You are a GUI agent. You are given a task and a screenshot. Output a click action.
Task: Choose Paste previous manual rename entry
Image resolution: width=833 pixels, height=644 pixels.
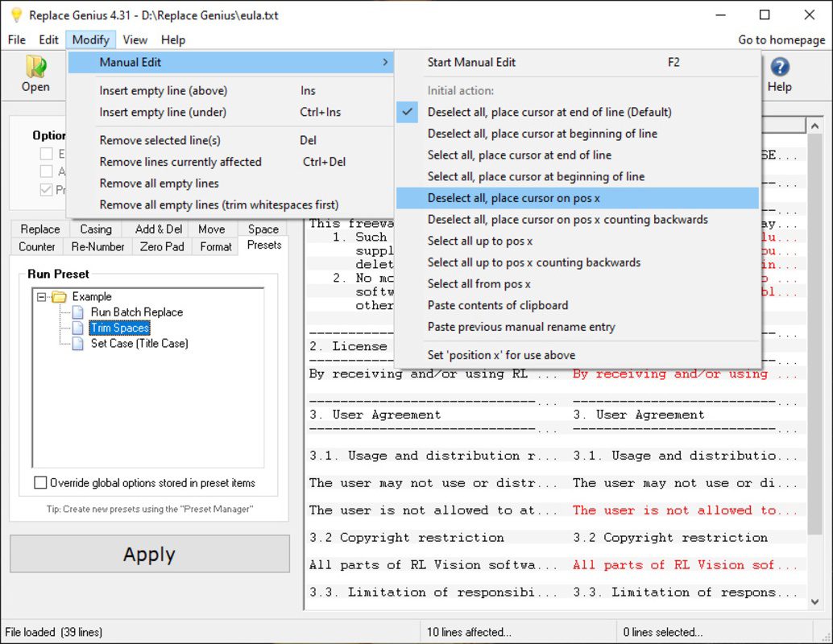[x=577, y=327]
